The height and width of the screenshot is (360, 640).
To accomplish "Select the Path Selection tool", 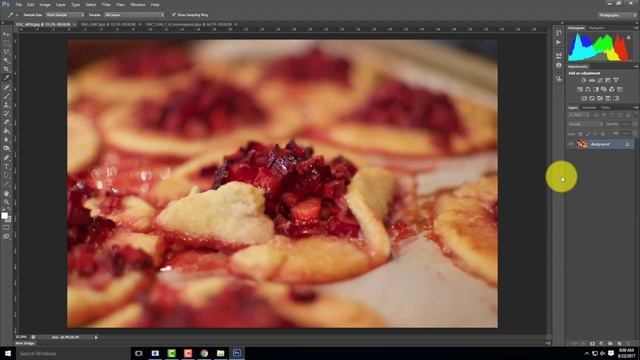I will [6, 176].
